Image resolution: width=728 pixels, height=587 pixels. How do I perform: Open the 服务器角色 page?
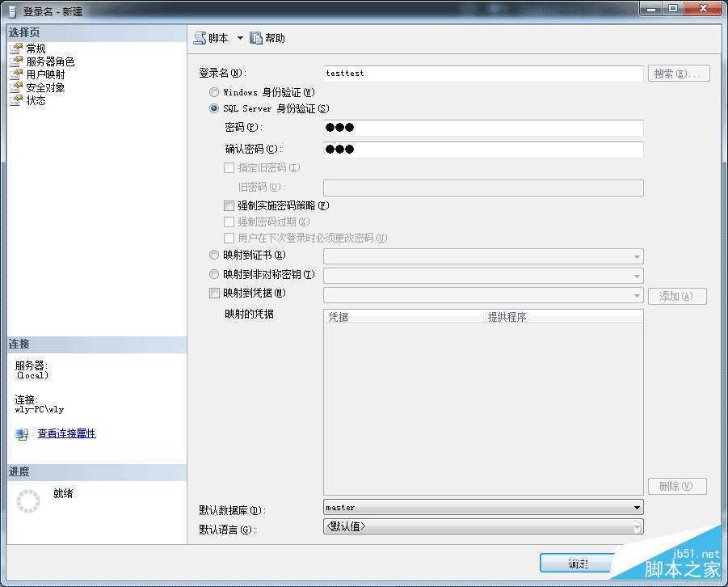[50, 61]
